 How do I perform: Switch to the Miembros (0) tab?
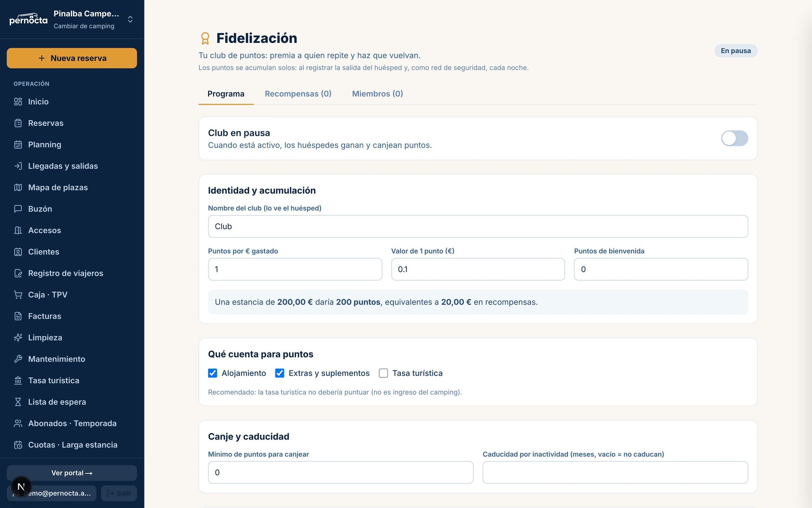[x=377, y=94]
